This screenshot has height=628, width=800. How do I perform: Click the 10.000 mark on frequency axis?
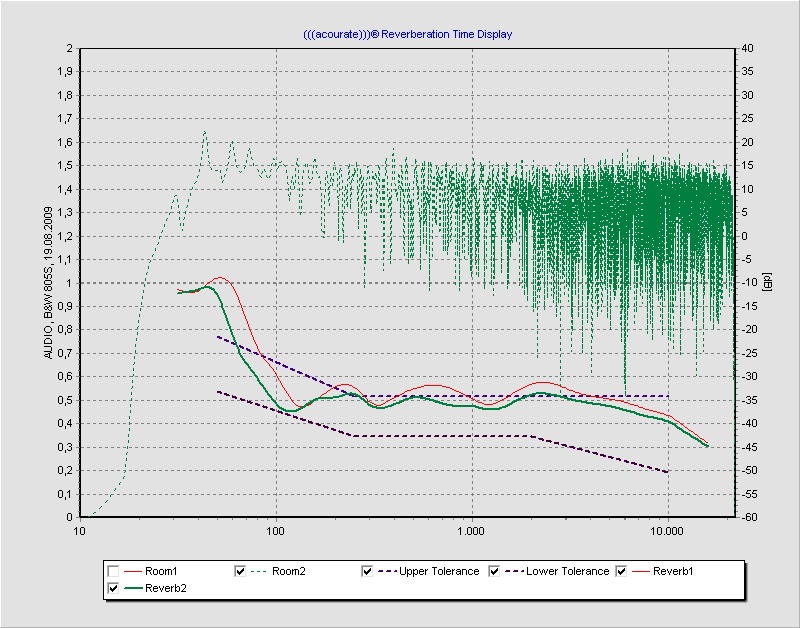[x=666, y=531]
